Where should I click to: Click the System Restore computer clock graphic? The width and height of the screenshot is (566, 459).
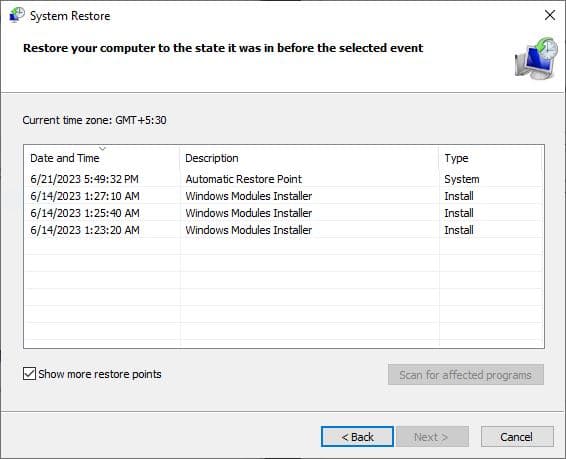(536, 58)
